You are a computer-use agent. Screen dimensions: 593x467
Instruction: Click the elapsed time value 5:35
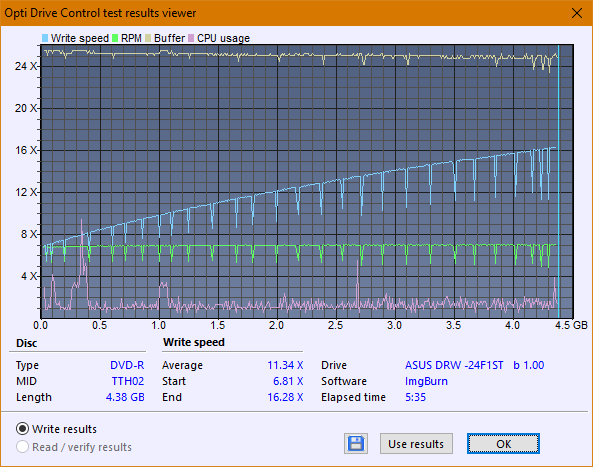point(415,397)
